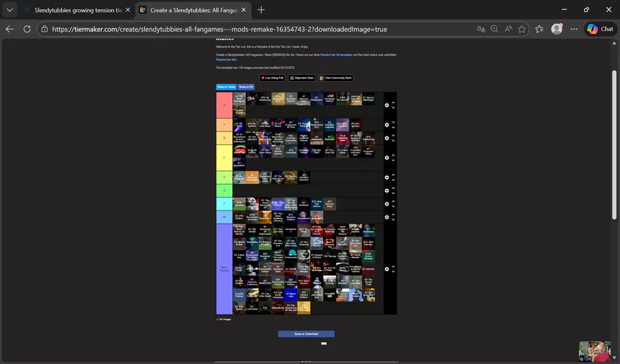Open settings gear for the S tier row

[386, 105]
